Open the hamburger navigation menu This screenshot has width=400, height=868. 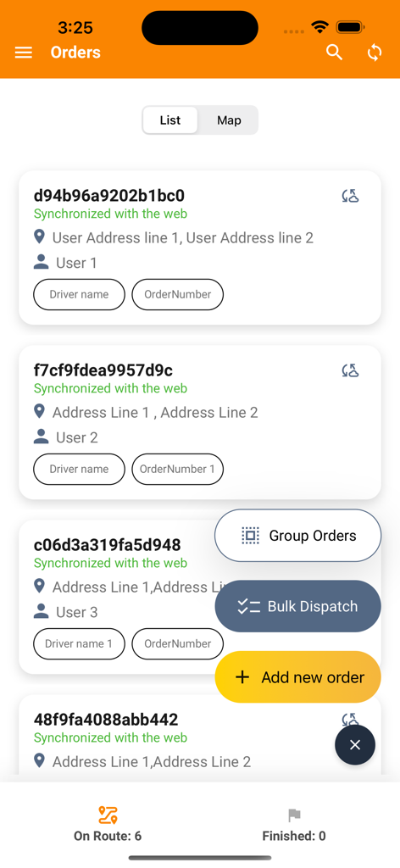tap(23, 53)
